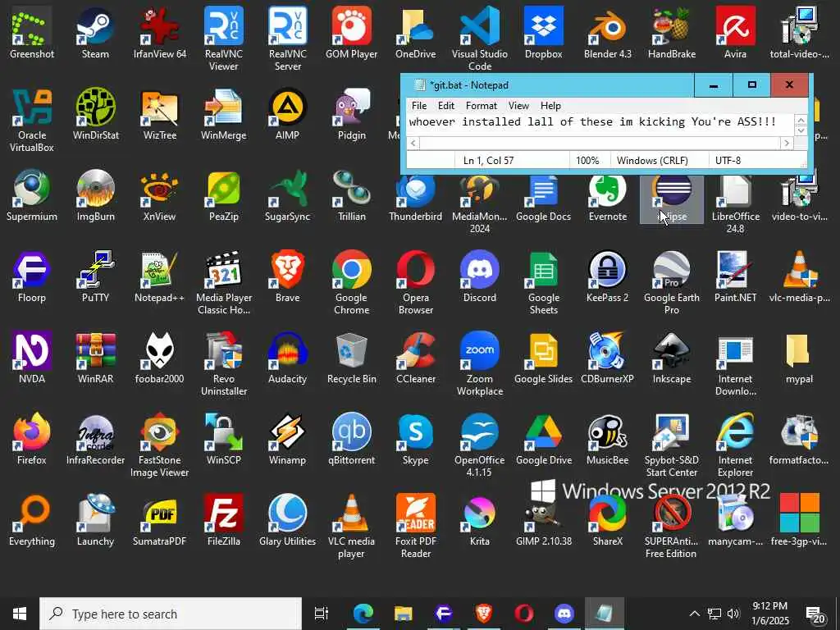Open the Greenshot desktop shortcut
This screenshot has height=630, width=840.
(x=32, y=33)
